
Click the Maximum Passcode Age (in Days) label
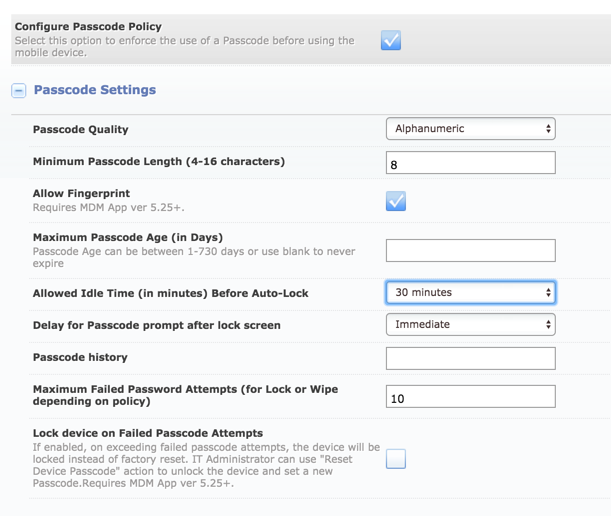tap(127, 237)
